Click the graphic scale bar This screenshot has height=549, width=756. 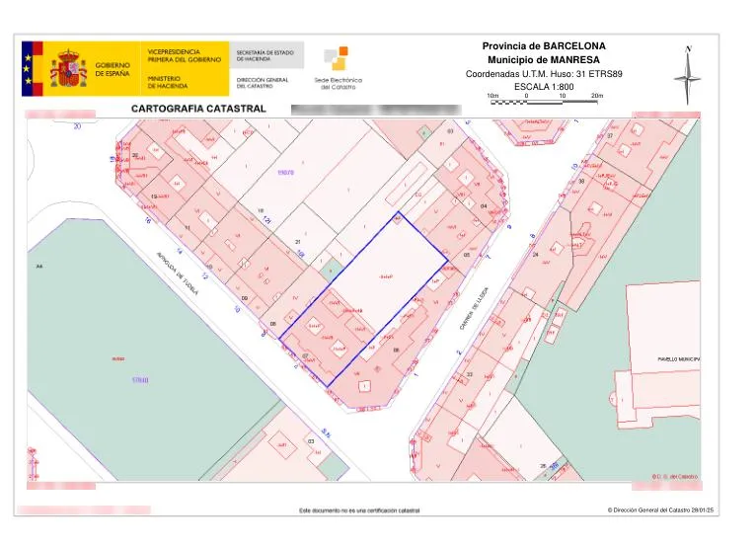click(544, 102)
